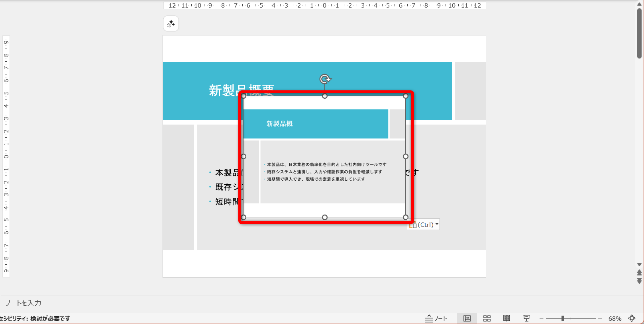The height and width of the screenshot is (324, 644).
Task: Open the Paste Options (Ctrl) button
Action: click(424, 224)
